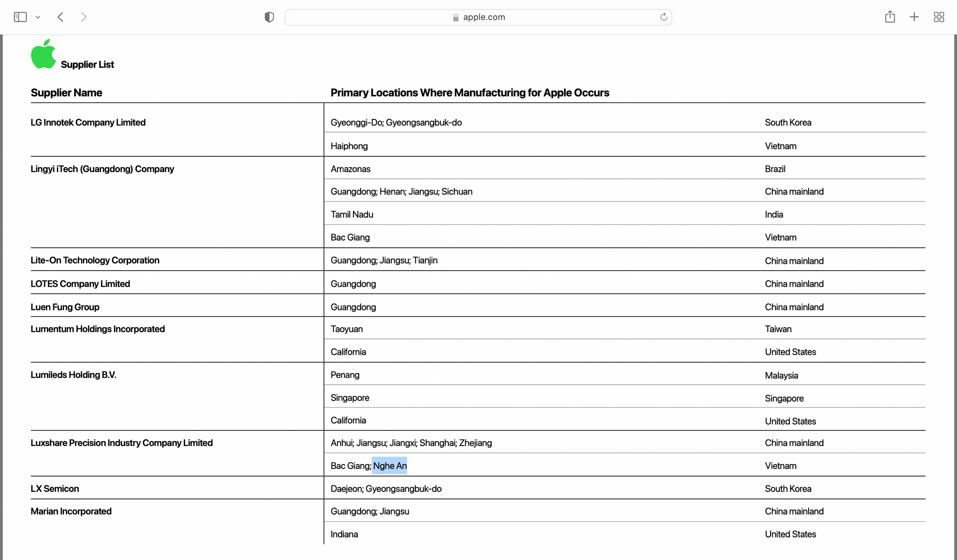Open the Share menu

point(890,17)
